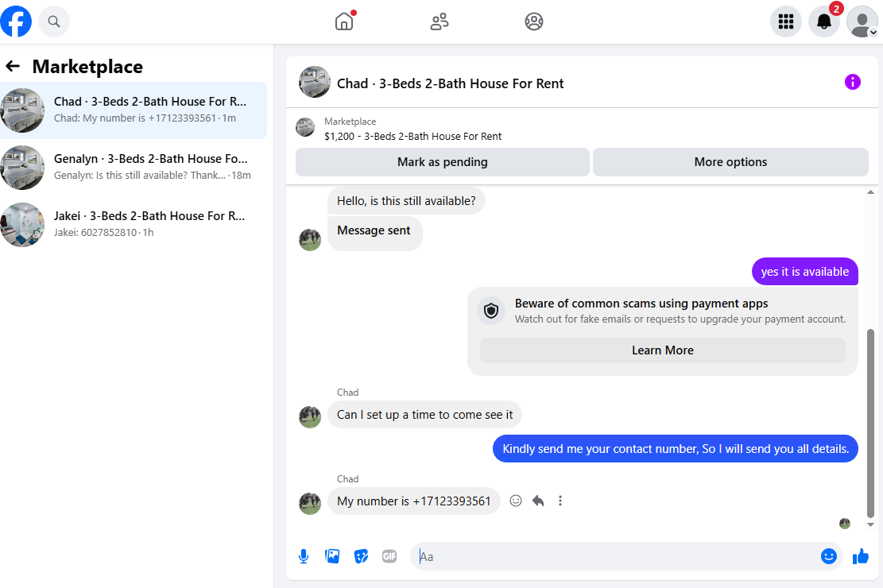883x588 pixels.
Task: Click the Facebook logo icon
Action: click(16, 21)
